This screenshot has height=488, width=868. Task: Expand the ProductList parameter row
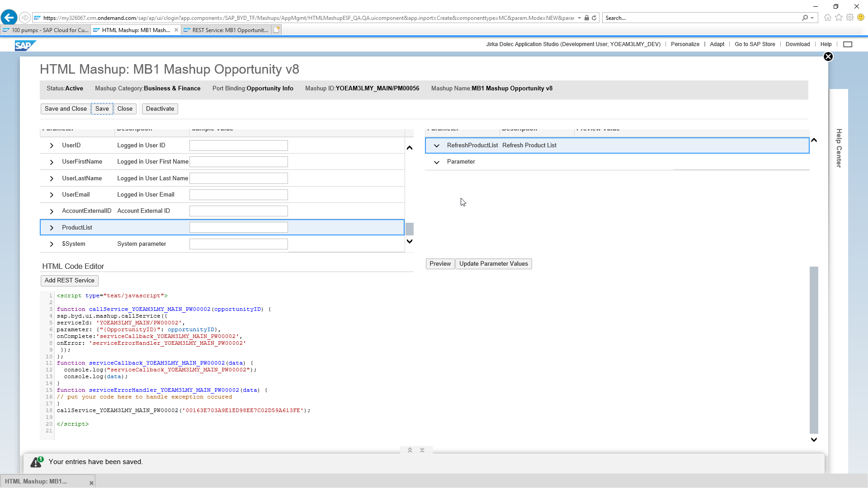(x=52, y=228)
